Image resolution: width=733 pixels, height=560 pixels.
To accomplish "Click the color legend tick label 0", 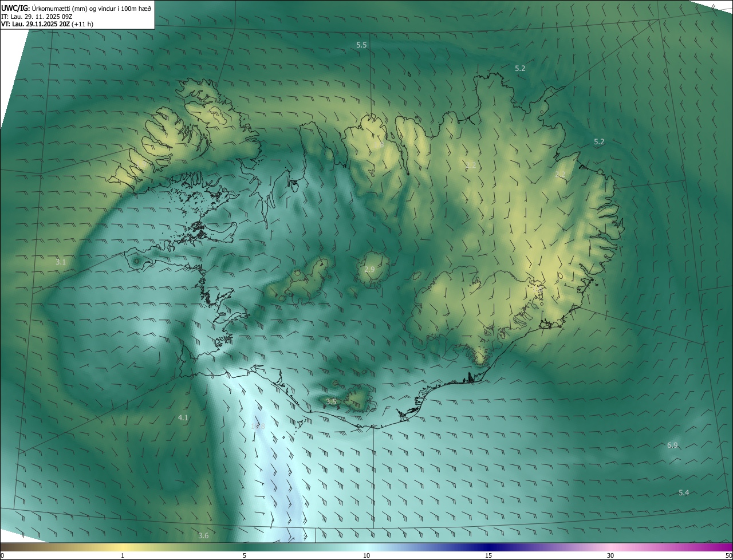I will pos(2,555).
